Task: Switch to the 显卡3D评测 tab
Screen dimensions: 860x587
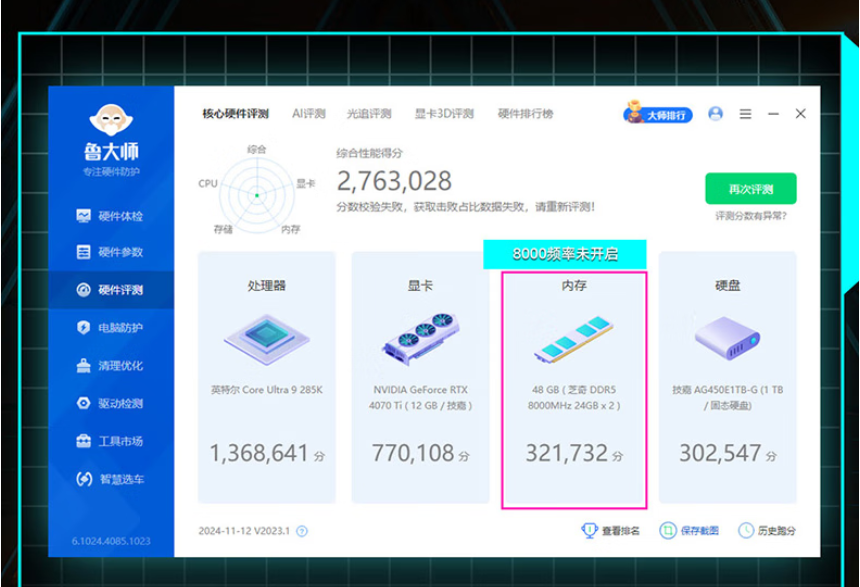Action: coord(444,114)
